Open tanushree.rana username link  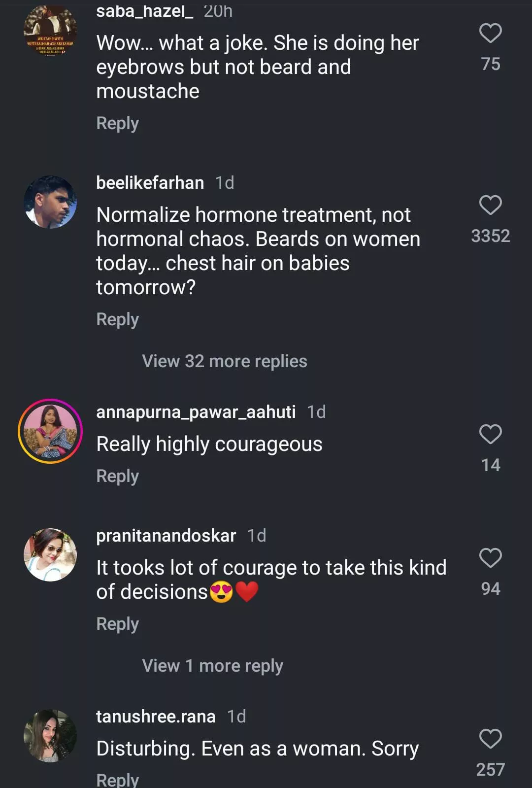point(156,717)
